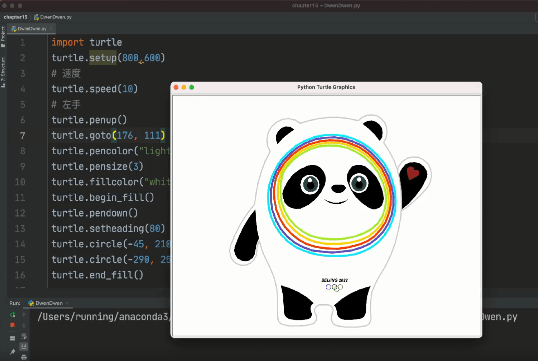538x361 pixels.
Task: Click the Olympic rings logo on panda
Action: coord(334,288)
